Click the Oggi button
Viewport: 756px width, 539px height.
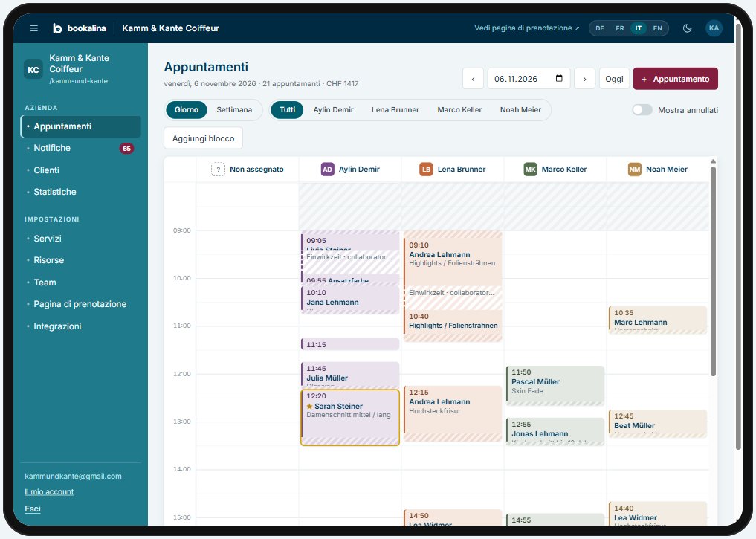[614, 79]
